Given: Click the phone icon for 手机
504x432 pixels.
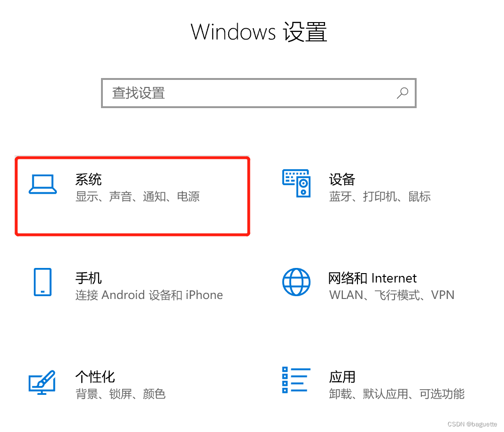Looking at the screenshot, I should coord(43,282).
